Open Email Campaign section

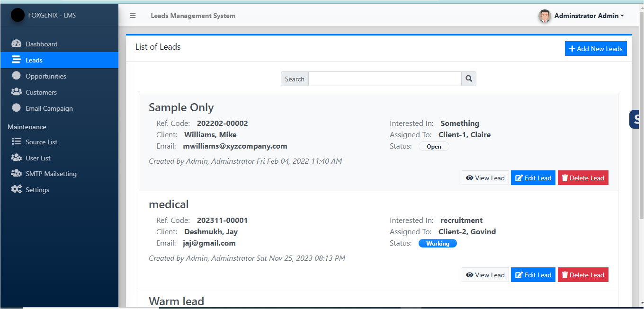(59, 108)
